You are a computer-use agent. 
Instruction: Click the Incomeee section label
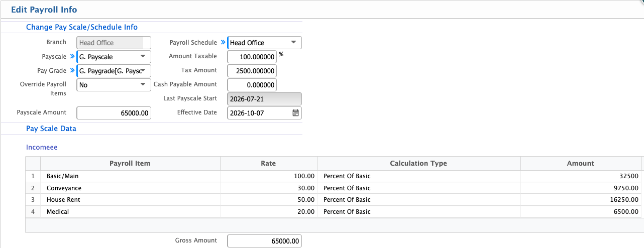[x=42, y=148]
